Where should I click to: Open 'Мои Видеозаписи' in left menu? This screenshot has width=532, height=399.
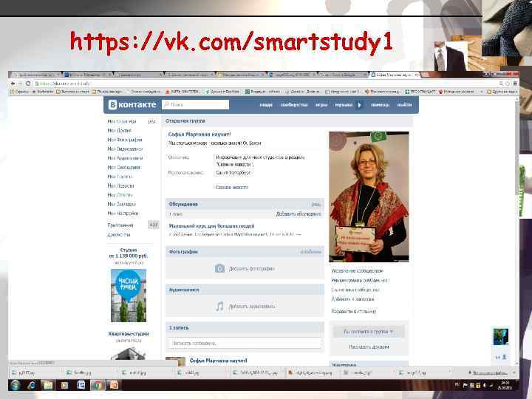125,149
